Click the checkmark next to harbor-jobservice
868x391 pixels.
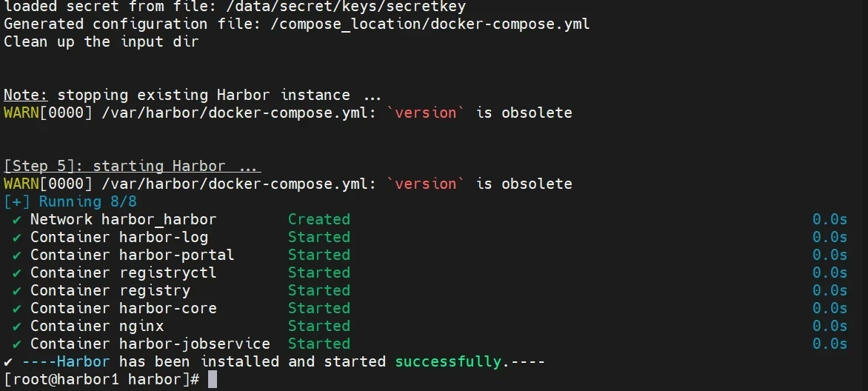[16, 344]
